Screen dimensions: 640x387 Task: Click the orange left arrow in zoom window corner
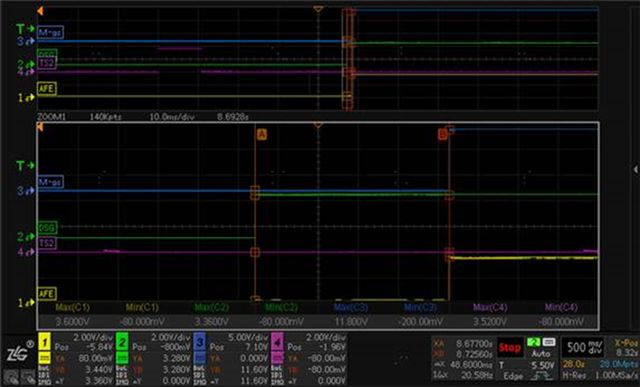40,128
